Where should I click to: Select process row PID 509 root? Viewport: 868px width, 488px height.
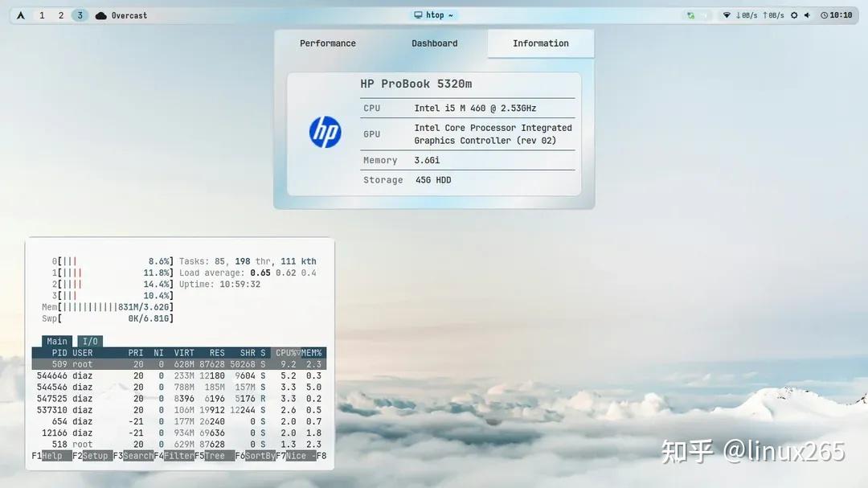point(178,364)
